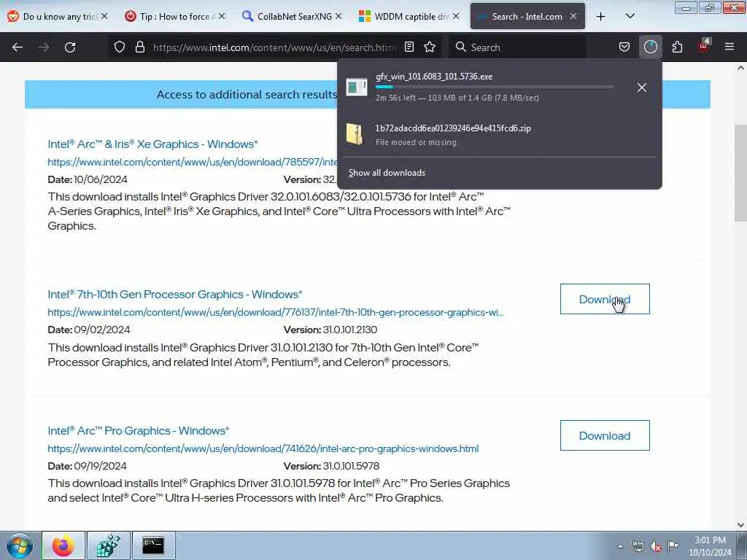Open the Windows Start menu
747x560 pixels.
19,545
